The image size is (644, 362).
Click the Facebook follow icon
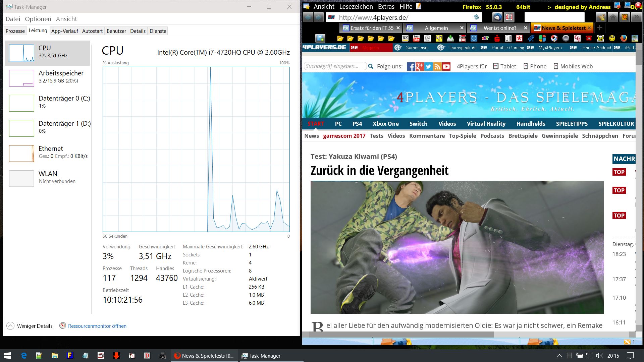point(411,66)
